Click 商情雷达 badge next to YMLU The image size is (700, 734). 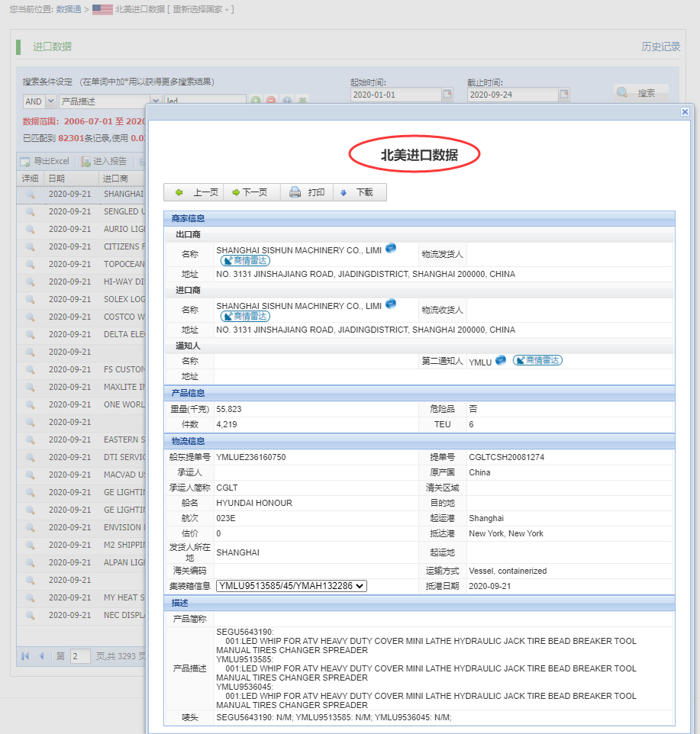point(537,360)
